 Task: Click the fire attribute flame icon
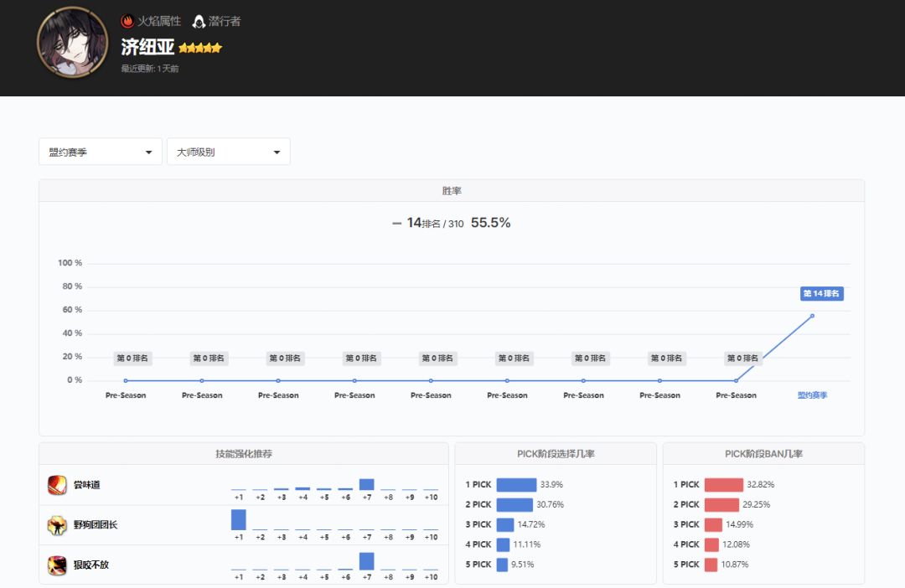[x=127, y=21]
